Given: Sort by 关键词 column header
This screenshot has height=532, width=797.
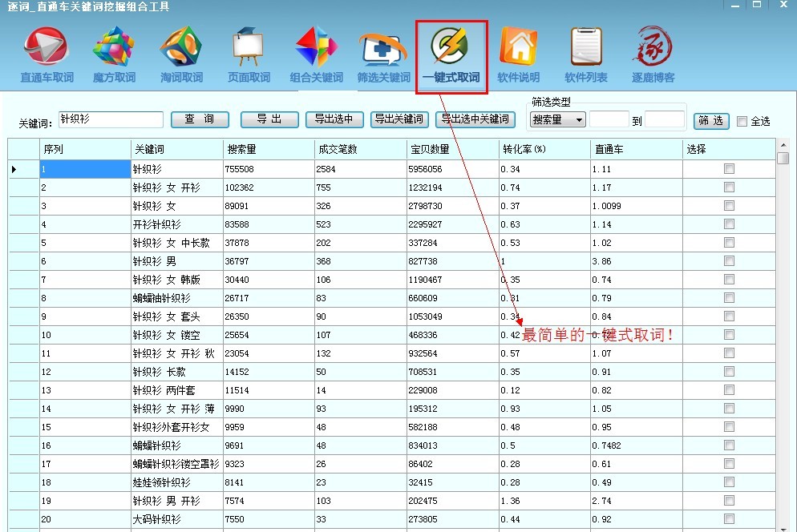Looking at the screenshot, I should (x=177, y=149).
